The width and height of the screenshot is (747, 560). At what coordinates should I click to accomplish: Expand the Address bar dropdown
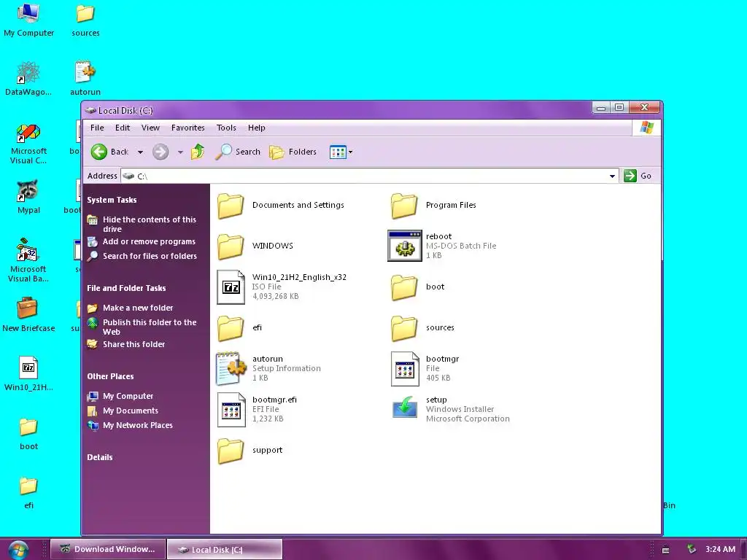tap(612, 176)
